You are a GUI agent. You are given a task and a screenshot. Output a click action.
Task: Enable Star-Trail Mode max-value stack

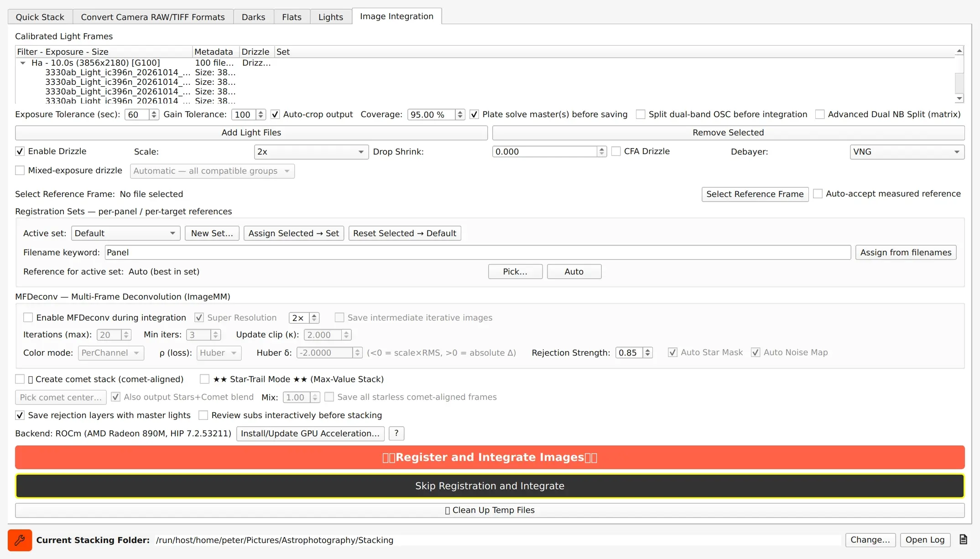[205, 379]
